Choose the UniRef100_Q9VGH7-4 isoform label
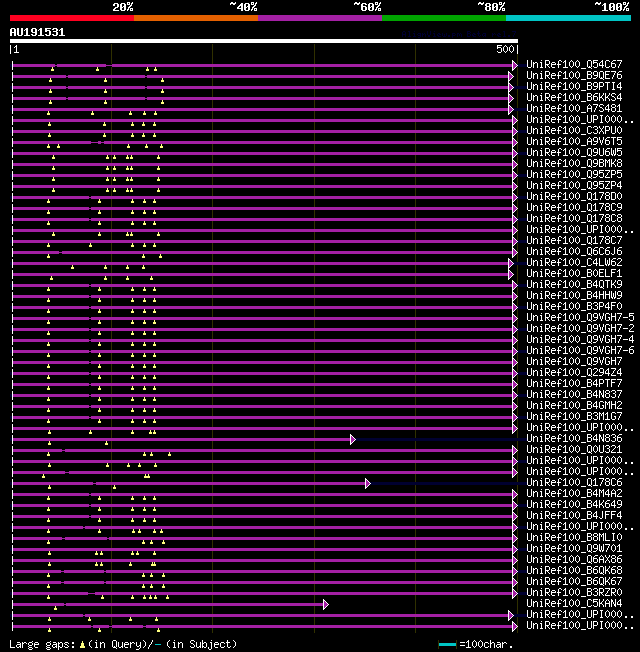This screenshot has width=640, height=652. 580,340
